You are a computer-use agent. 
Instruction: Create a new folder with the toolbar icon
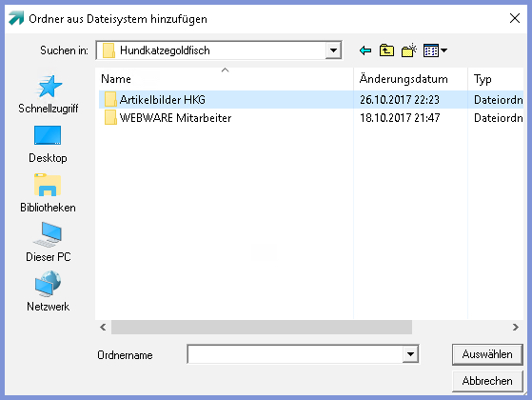(409, 50)
